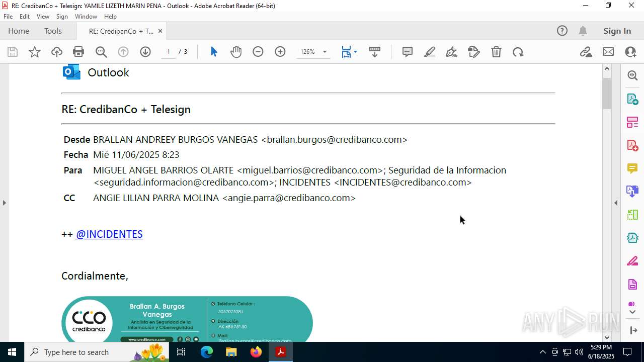Viewport: 644px width, 362px height.
Task: Click the Sign In button
Action: pos(617,31)
